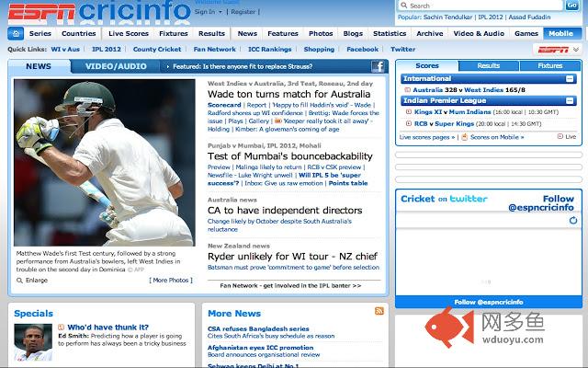Open the Live Scores menu
The width and height of the screenshot is (588, 368).
[x=129, y=33]
